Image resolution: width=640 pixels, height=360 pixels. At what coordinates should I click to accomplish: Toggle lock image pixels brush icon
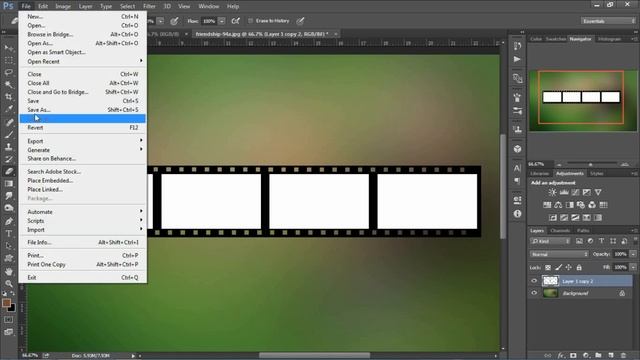pos(558,268)
